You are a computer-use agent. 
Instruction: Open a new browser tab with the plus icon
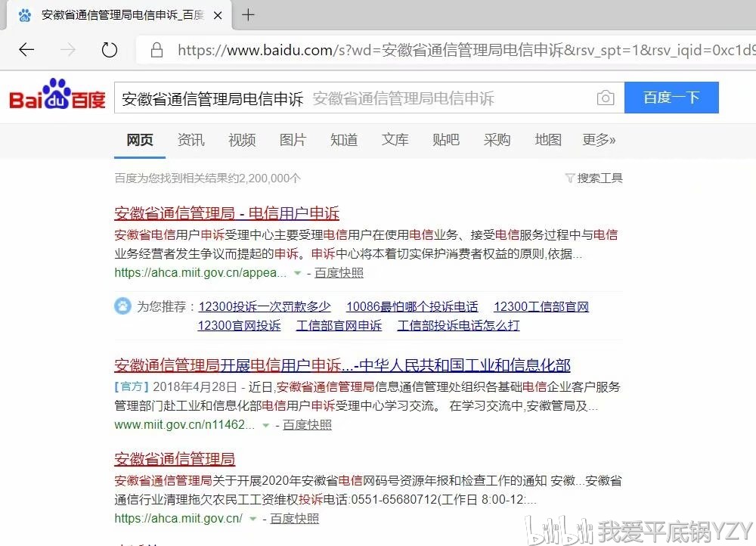[x=248, y=15]
